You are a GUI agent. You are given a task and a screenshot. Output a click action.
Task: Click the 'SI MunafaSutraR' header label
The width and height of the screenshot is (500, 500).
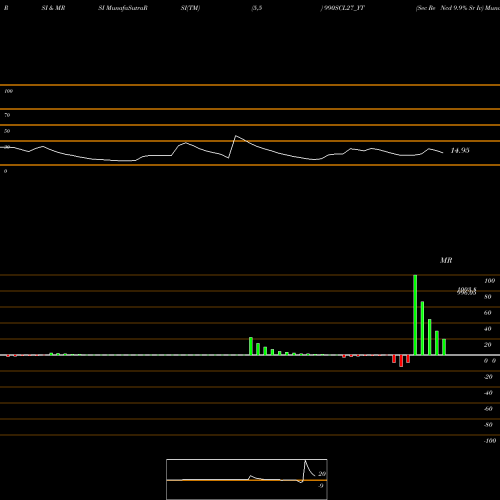pyautogui.click(x=123, y=8)
